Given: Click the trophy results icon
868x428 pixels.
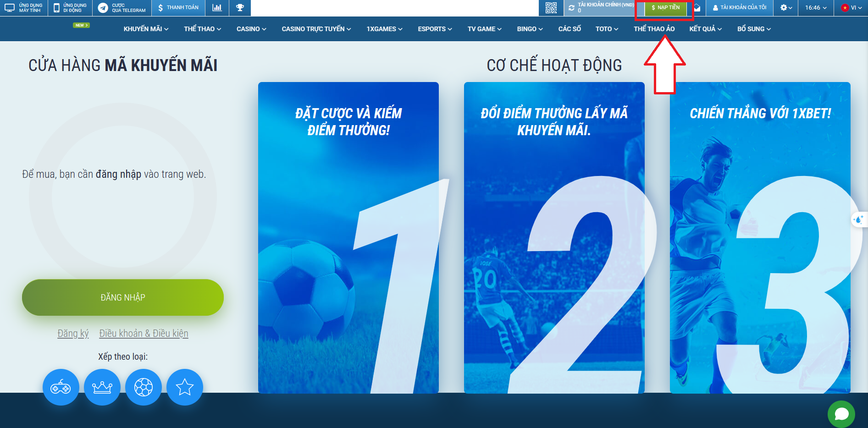Looking at the screenshot, I should pyautogui.click(x=240, y=7).
